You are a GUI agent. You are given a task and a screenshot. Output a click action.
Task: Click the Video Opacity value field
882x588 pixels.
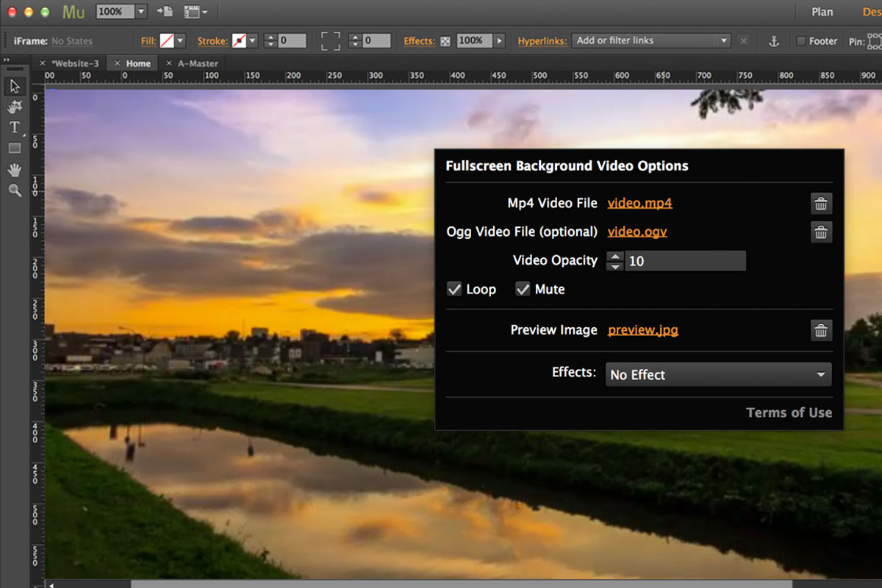click(x=685, y=261)
